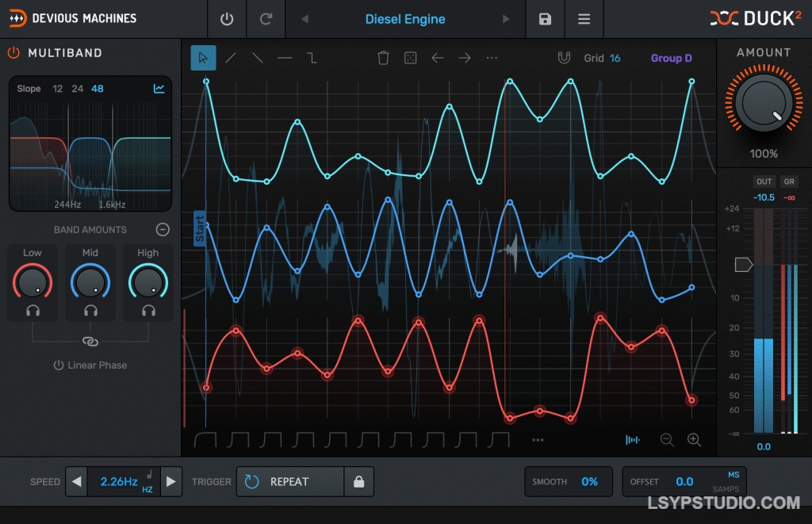The image size is (812, 524).
Task: Toggle the trigger lock button
Action: tap(358, 481)
